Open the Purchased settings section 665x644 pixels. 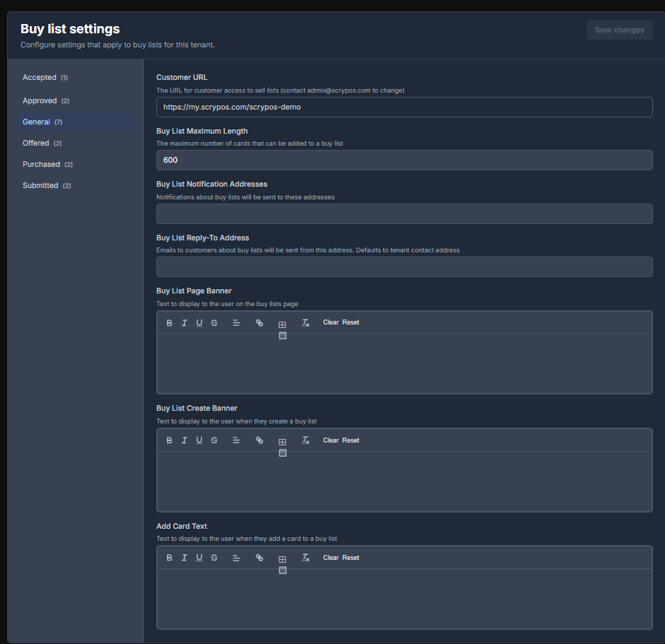76,165
